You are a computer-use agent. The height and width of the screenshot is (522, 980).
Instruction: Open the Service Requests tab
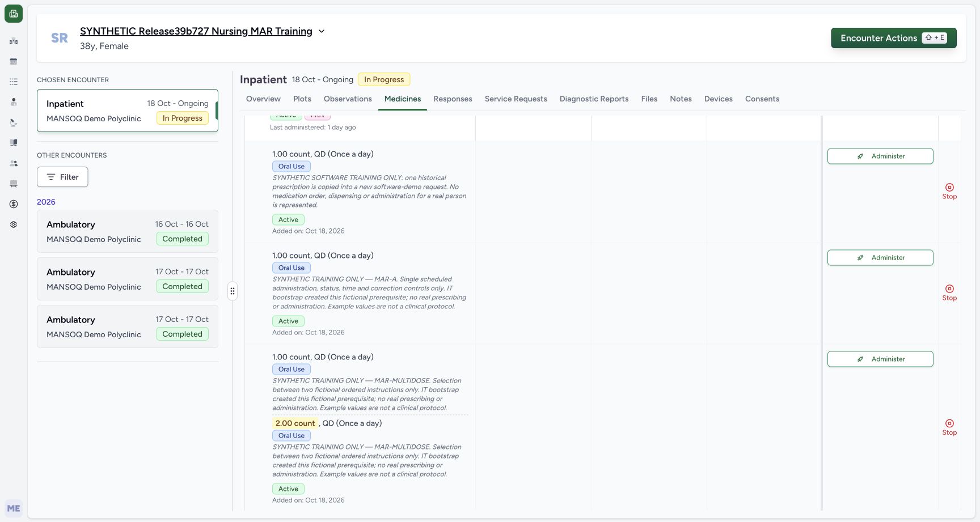516,99
